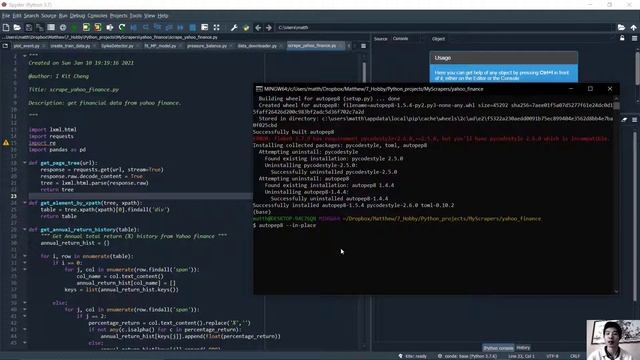Click the MINGW64 terminal scrollbar thumb
The image size is (640, 360).
[616, 106]
